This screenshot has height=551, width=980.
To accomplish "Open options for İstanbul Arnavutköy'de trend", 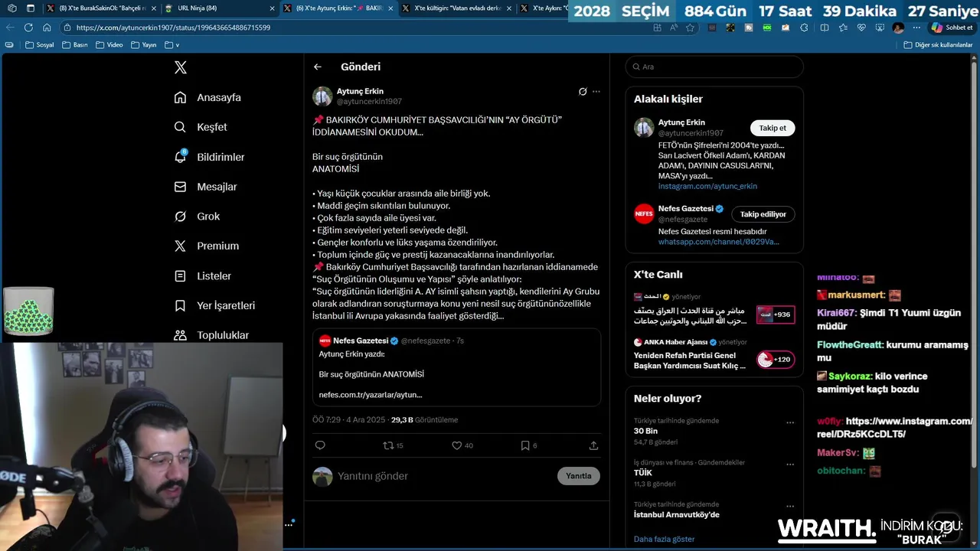I will tap(790, 507).
